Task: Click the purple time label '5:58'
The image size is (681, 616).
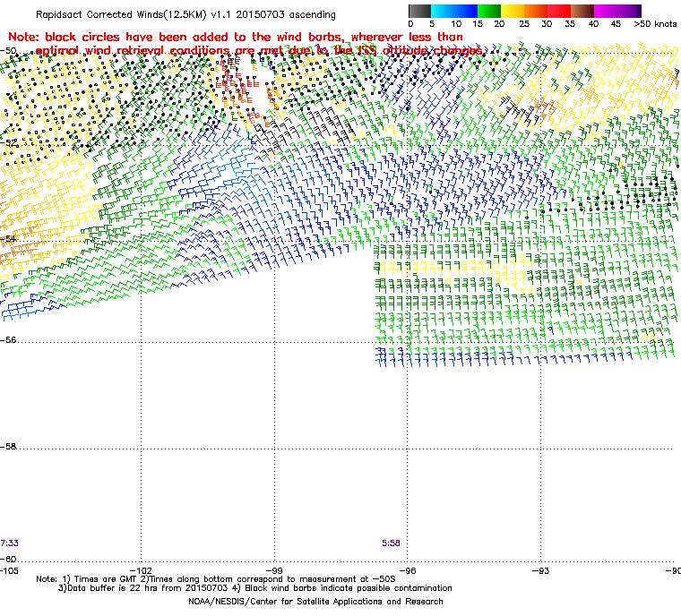Action: (x=391, y=543)
